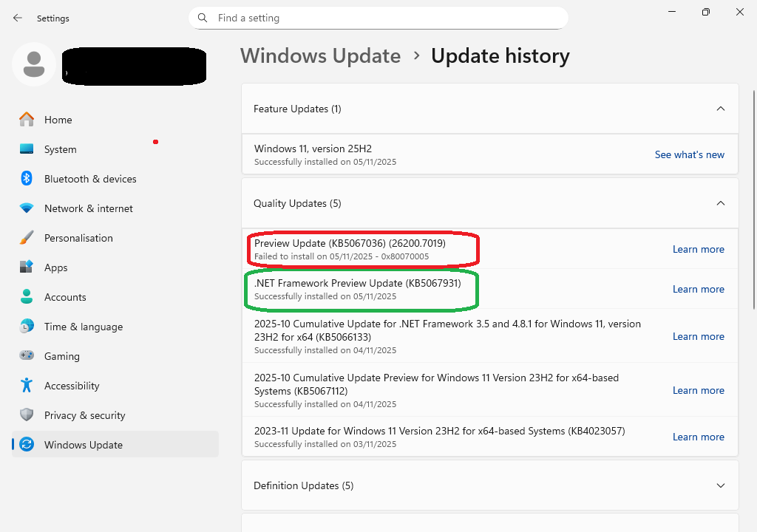Close the Settings window

(739, 12)
